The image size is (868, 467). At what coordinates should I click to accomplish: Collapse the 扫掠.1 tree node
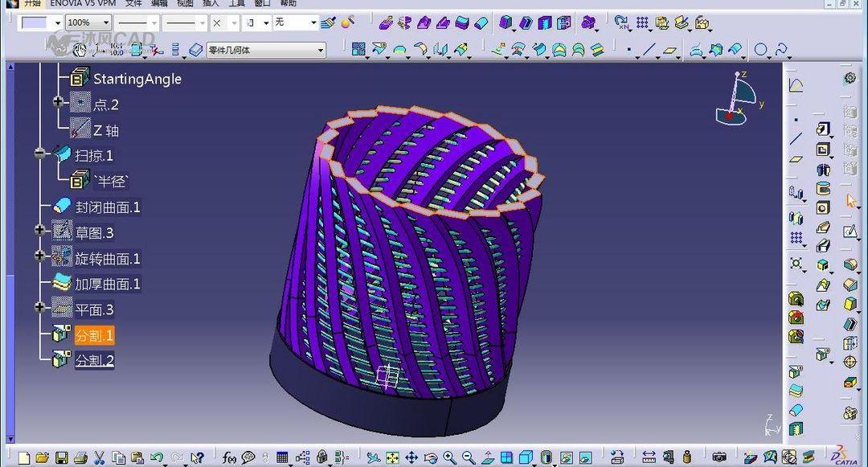coord(40,154)
